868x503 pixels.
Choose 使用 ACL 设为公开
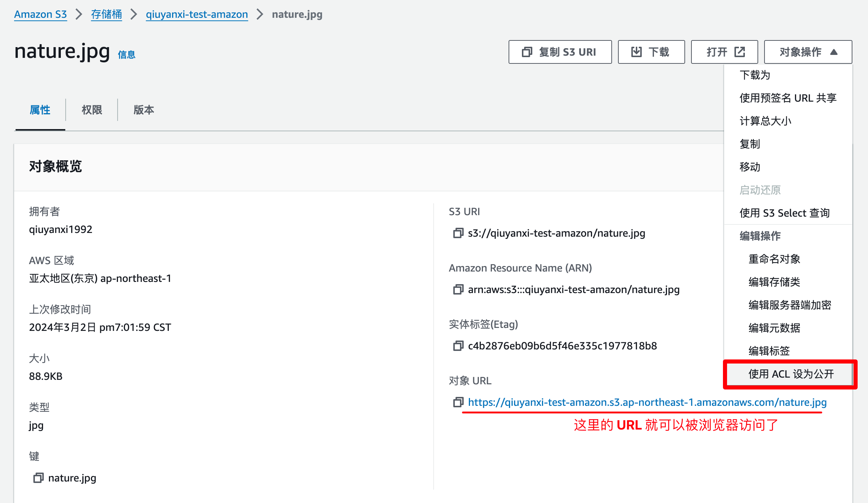point(790,374)
